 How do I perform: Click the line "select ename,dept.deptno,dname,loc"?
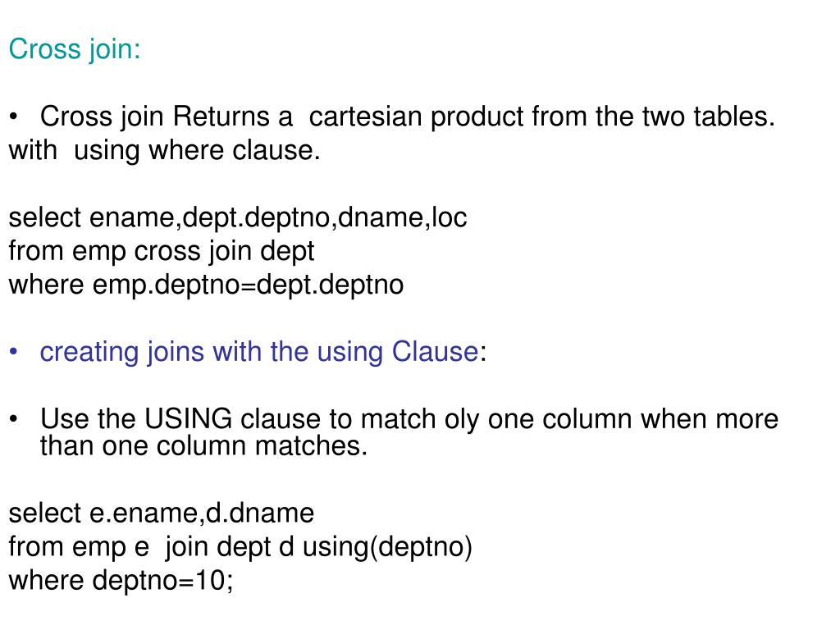pos(238,218)
